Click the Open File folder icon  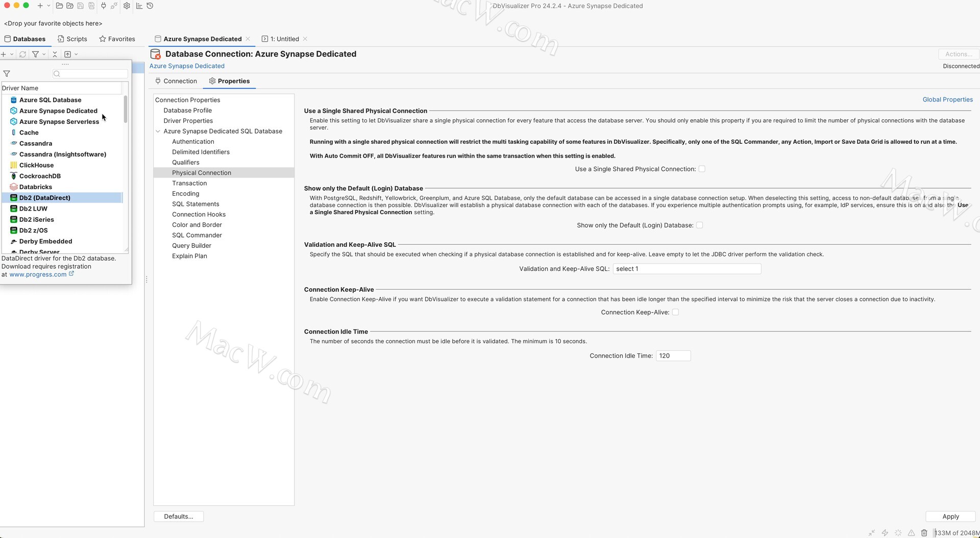click(x=59, y=6)
